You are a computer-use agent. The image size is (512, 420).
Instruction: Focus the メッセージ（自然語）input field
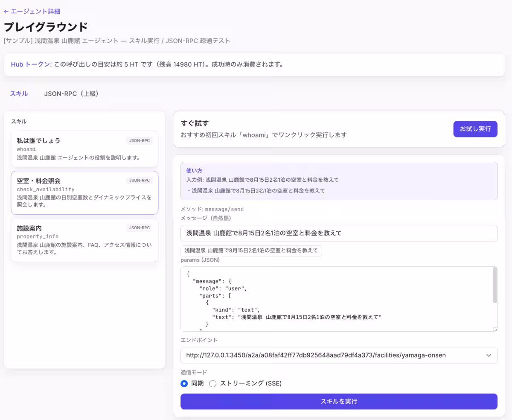[x=339, y=233]
